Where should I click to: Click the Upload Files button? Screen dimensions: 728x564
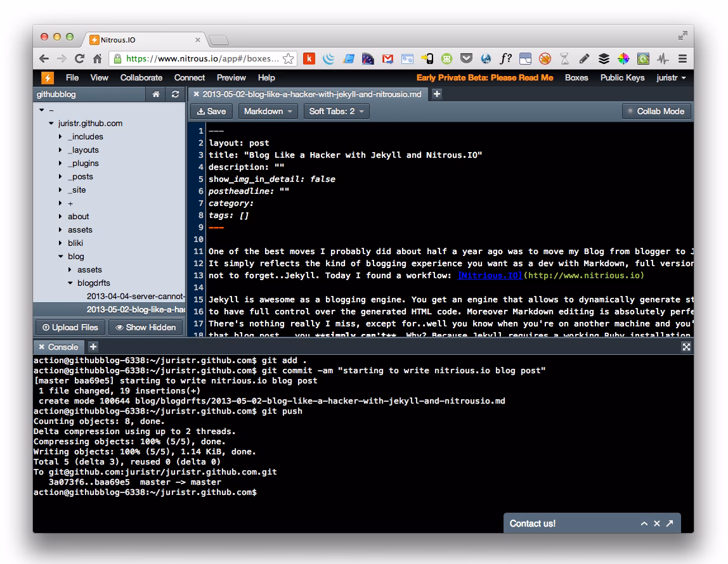coord(70,328)
